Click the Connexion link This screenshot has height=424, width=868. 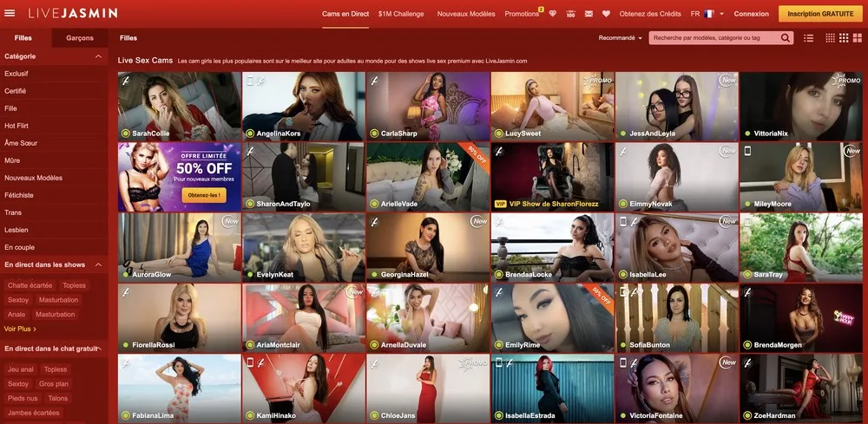tap(751, 14)
